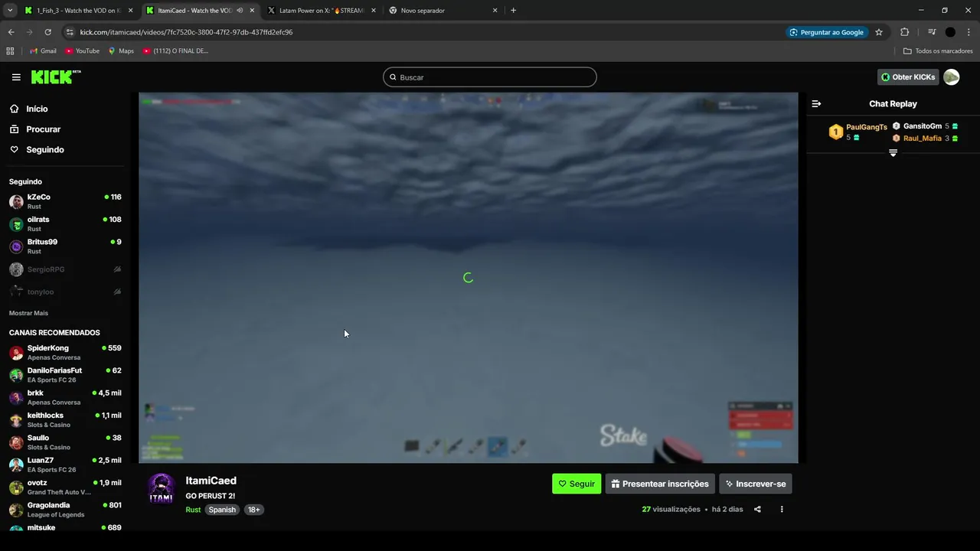The width and height of the screenshot is (980, 551).
Task: Share the video via share icon
Action: (x=757, y=510)
